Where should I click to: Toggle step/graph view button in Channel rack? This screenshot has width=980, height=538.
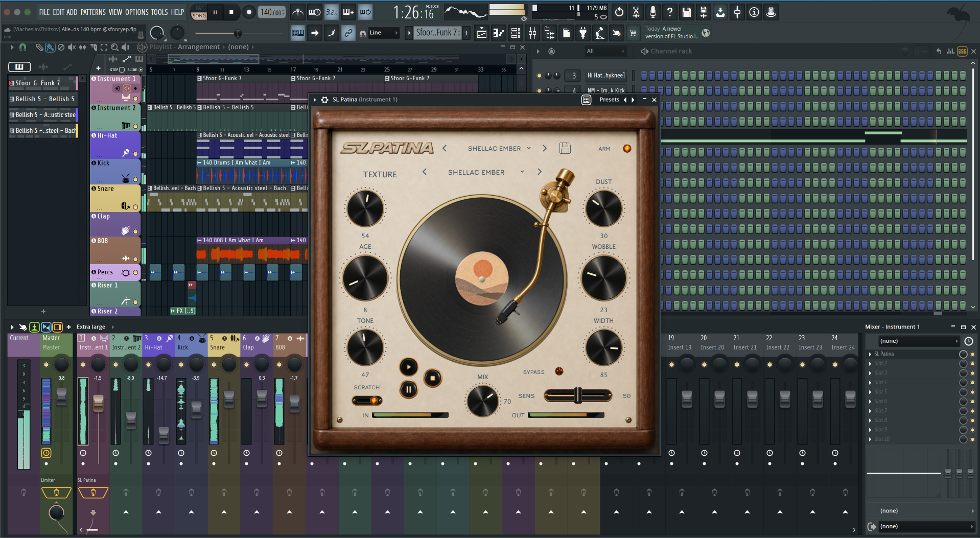pos(962,51)
